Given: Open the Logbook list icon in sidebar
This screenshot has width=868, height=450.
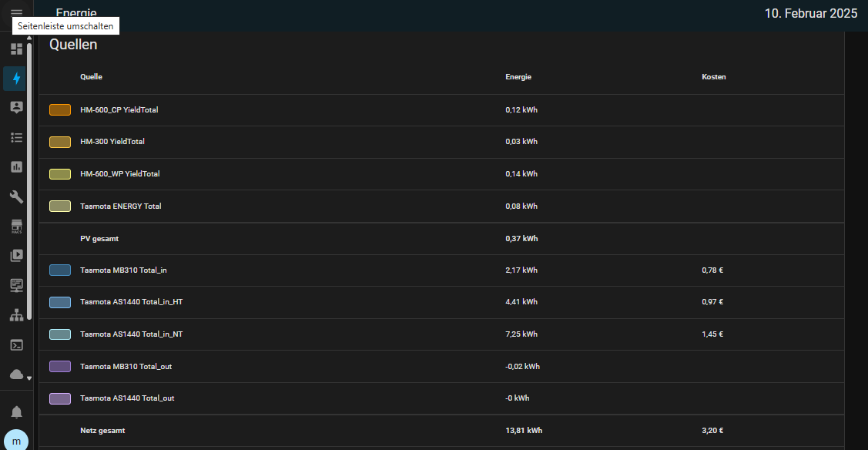Looking at the screenshot, I should [x=16, y=137].
